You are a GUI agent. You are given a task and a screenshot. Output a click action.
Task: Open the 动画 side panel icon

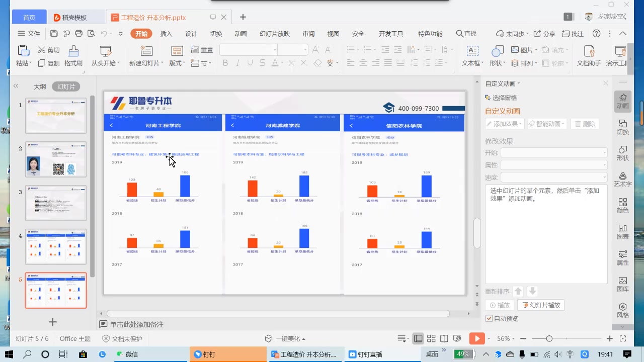point(623,101)
